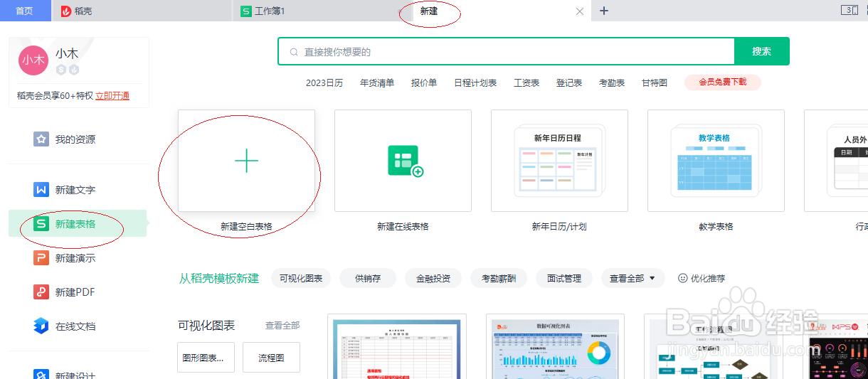
Task: Click the 新建在线表格 caption
Action: point(403,227)
